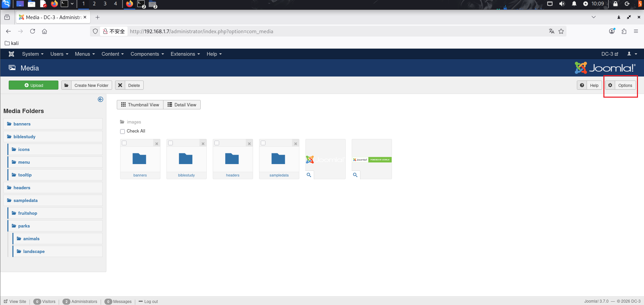Open the Firefox hamburger menu icon
The height and width of the screenshot is (305, 644).
click(x=636, y=31)
